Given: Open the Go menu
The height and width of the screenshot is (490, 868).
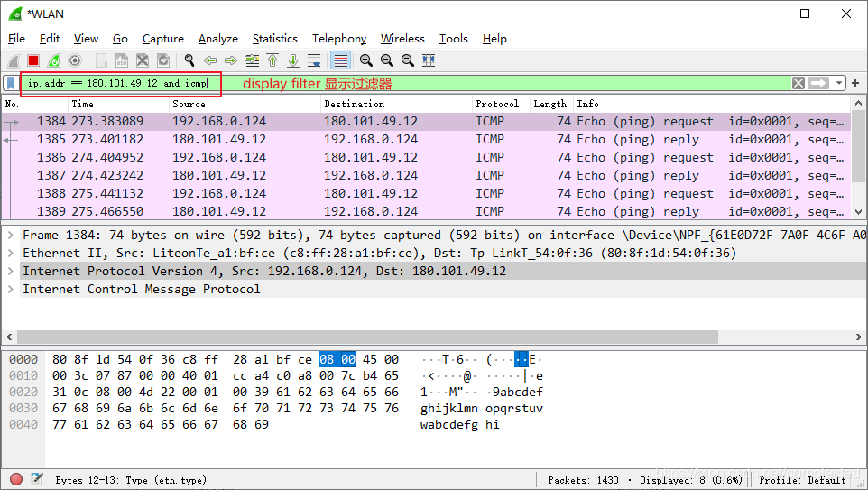Looking at the screenshot, I should point(120,39).
